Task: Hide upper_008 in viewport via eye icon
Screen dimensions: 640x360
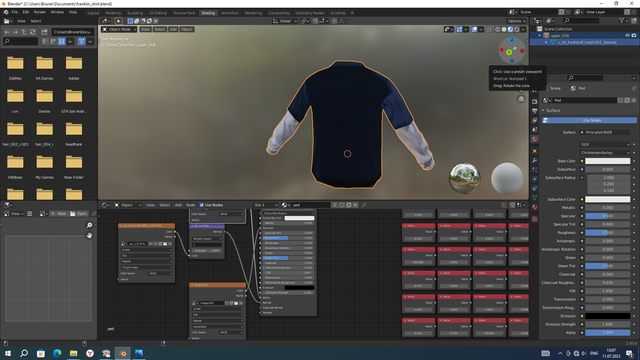Action: (x=627, y=36)
